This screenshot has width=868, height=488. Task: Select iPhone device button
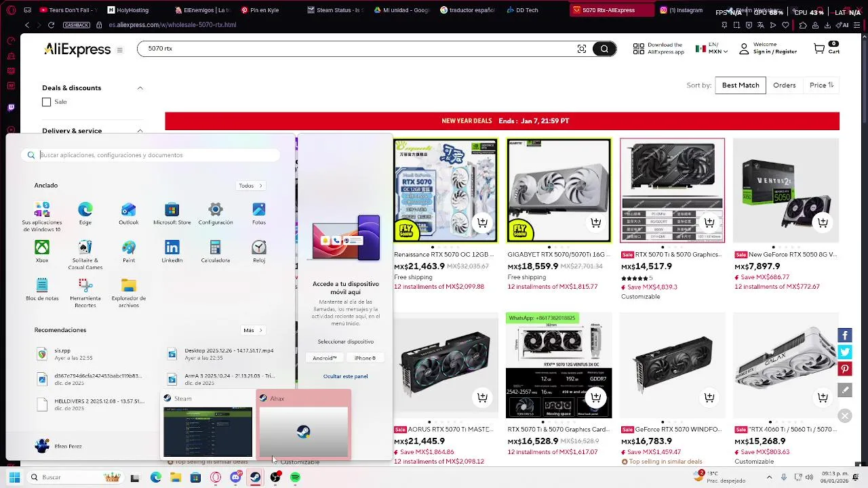click(x=365, y=358)
